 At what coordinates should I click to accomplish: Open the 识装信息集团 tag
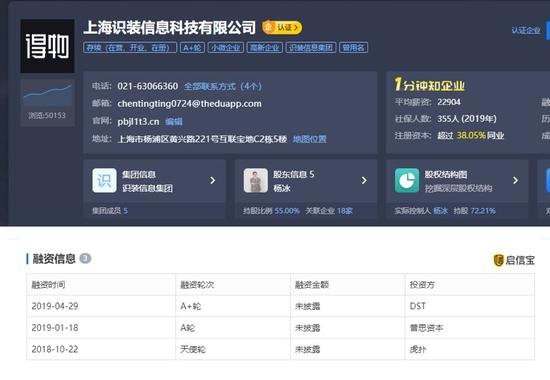coord(311,48)
